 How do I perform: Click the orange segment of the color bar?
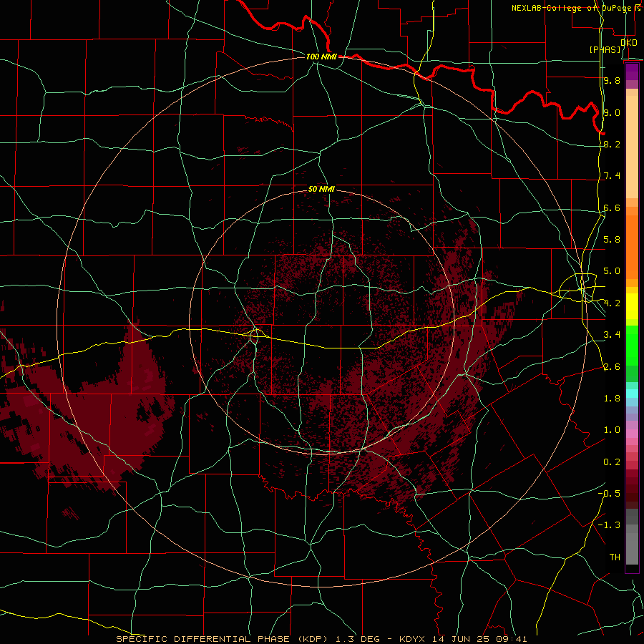click(x=632, y=248)
